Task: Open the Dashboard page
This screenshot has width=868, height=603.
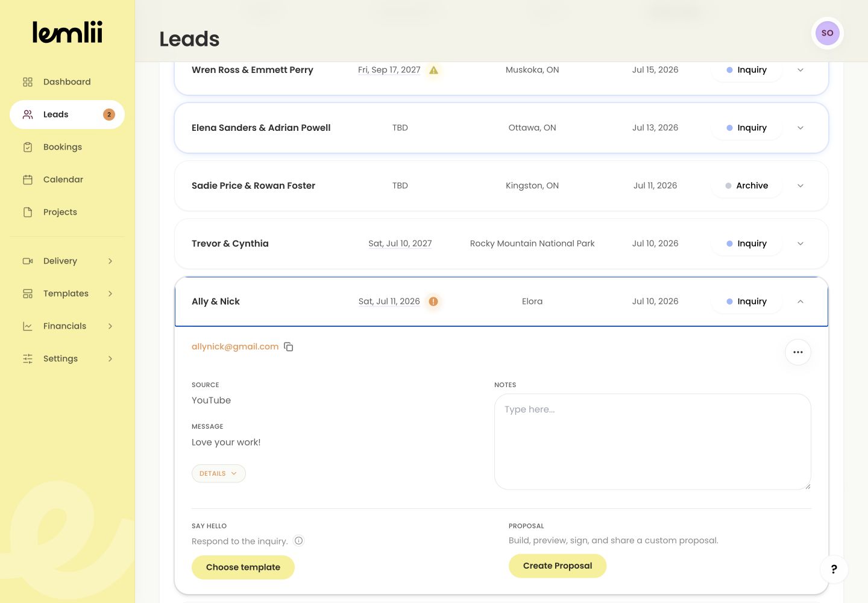Action: coord(67,82)
